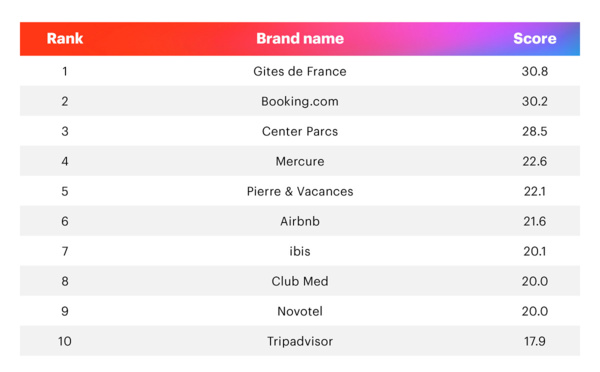Select rank number 10 cell

coord(65,341)
